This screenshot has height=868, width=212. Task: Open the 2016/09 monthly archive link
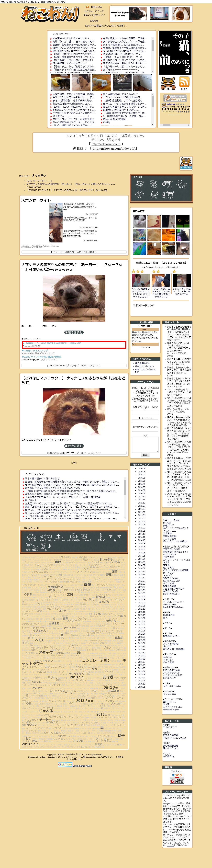coord(141,468)
